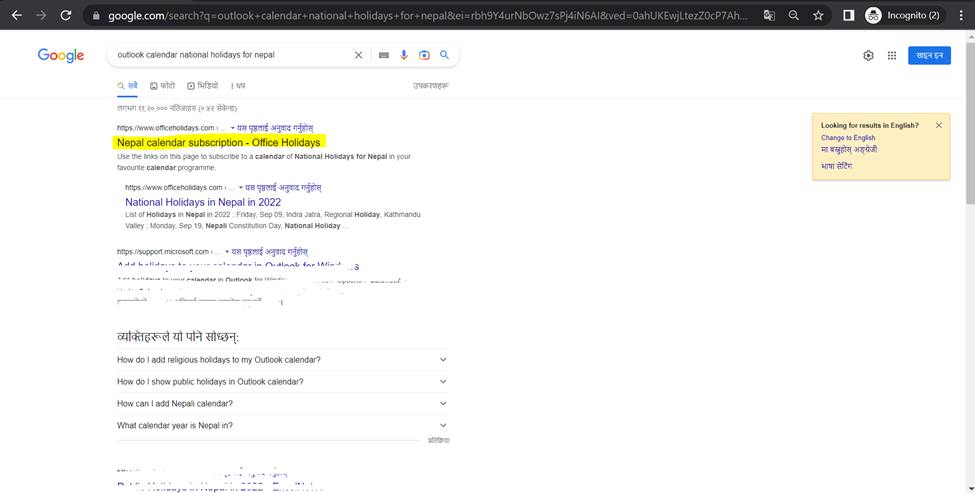
Task: Open the More (थप) tab menu
Action: tap(238, 86)
